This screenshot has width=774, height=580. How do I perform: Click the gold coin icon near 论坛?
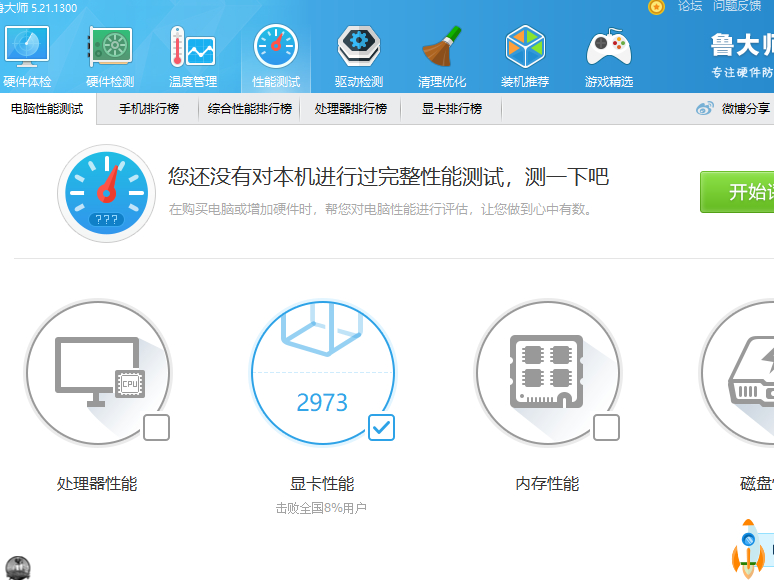click(656, 7)
